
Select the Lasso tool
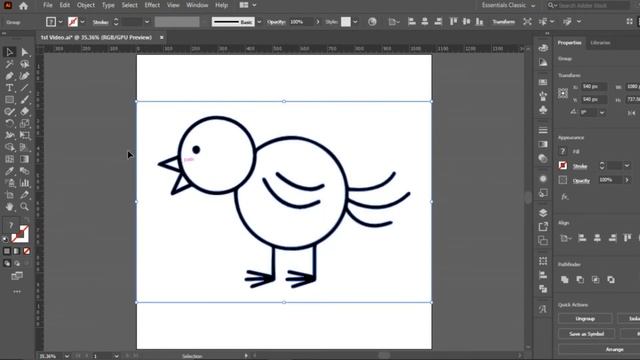24,64
